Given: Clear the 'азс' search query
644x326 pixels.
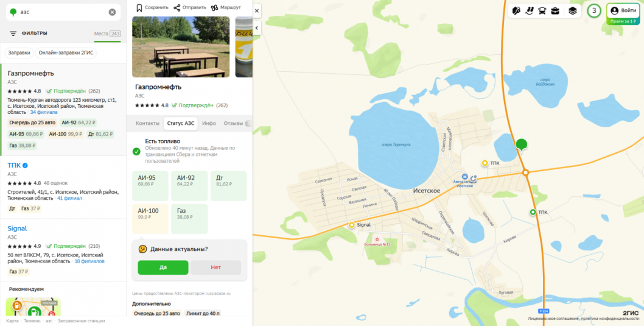Looking at the screenshot, I should click(112, 12).
